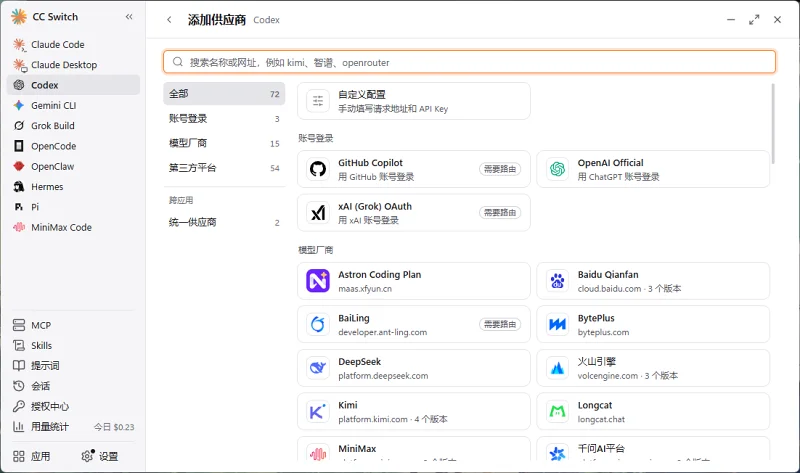Focus the provider search field
The width and height of the screenshot is (800, 473).
pyautogui.click(x=469, y=62)
